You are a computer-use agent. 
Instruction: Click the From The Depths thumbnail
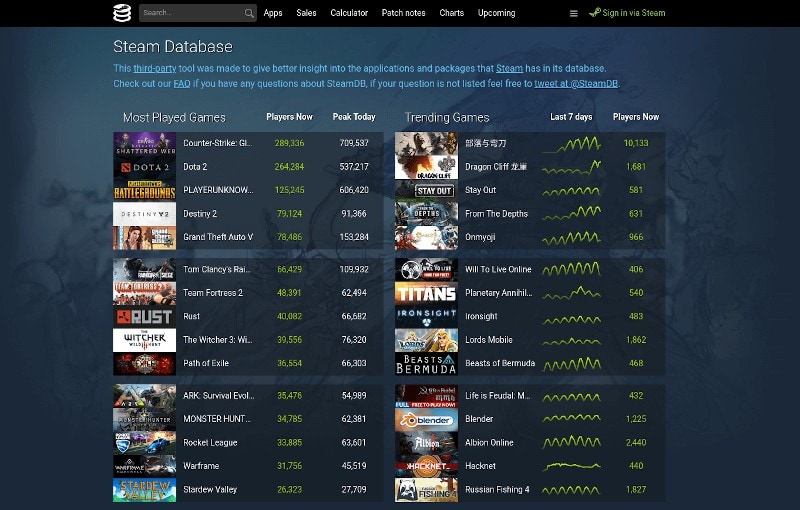coord(426,214)
